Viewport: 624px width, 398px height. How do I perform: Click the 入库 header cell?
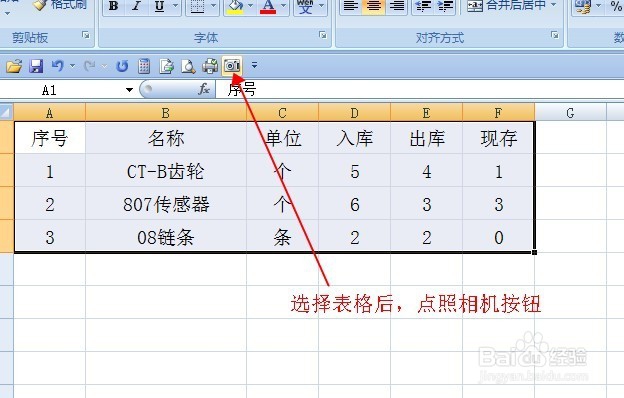point(355,138)
